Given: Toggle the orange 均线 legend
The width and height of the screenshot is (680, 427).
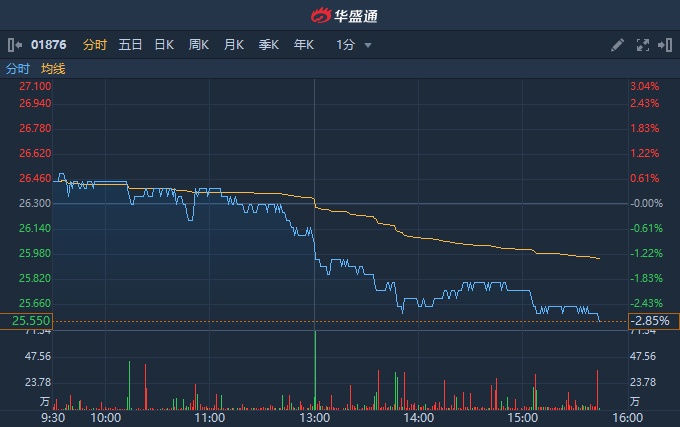Looking at the screenshot, I should [x=53, y=69].
